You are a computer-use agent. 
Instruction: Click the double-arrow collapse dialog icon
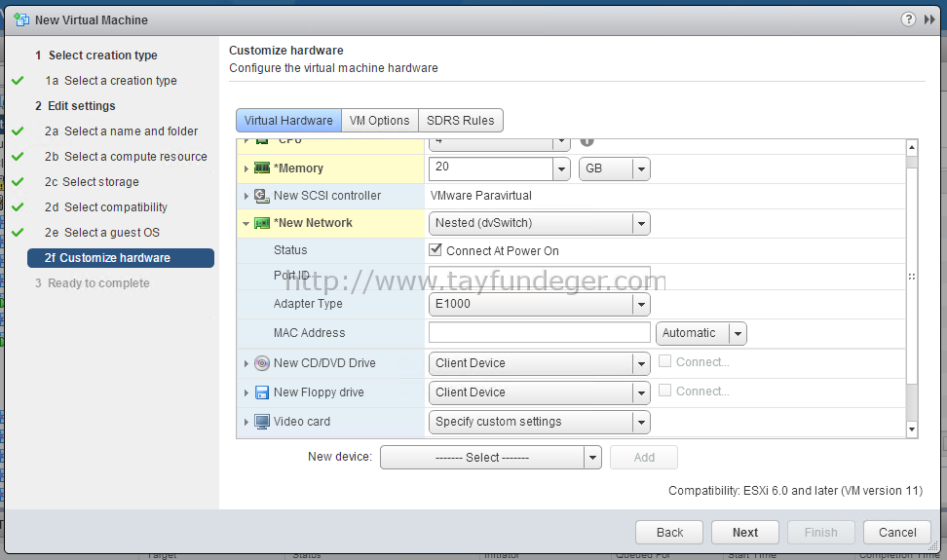tap(929, 19)
